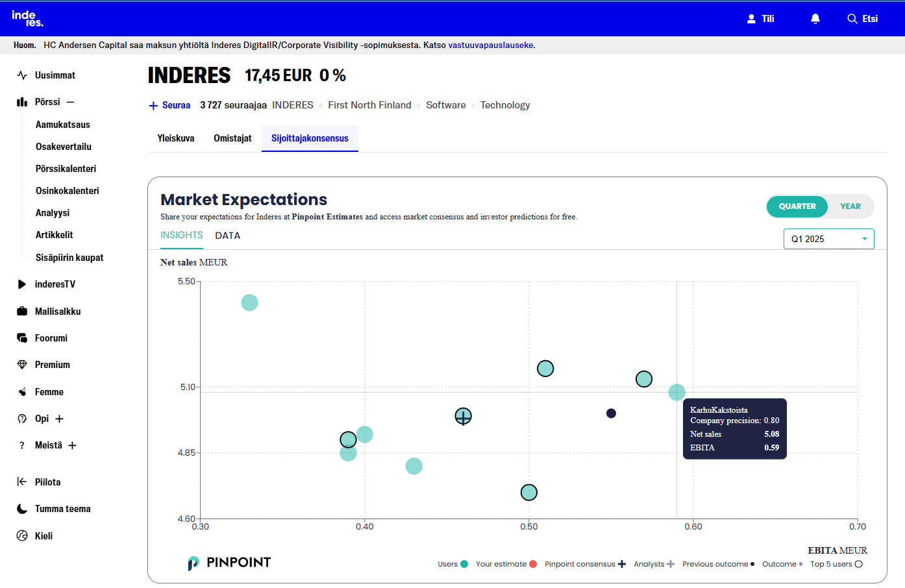Open Aamukatsaus in sidebar
Viewport: 905px width, 588px height.
(x=63, y=125)
